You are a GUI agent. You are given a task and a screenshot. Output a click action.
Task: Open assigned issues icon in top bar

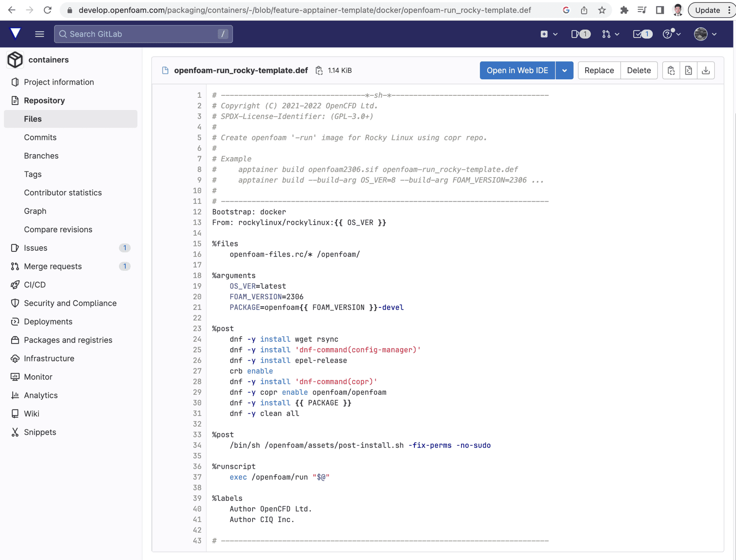575,34
